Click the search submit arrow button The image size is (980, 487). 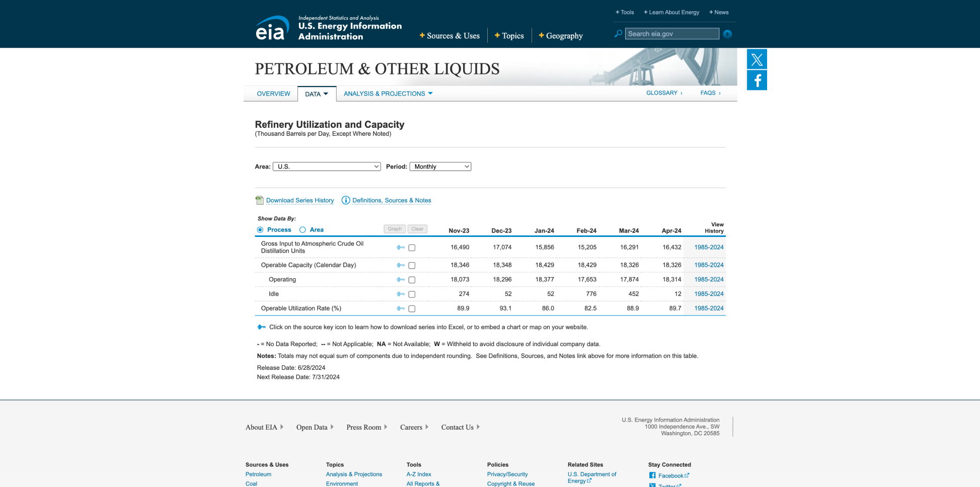[x=727, y=34]
